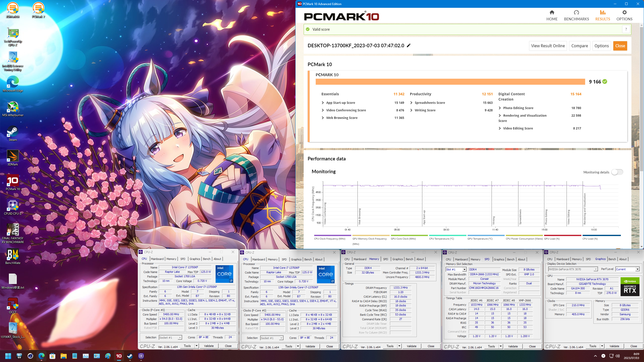Switch to the RESULTS tab in PCMark 10
644x362 pixels.
[602, 15]
